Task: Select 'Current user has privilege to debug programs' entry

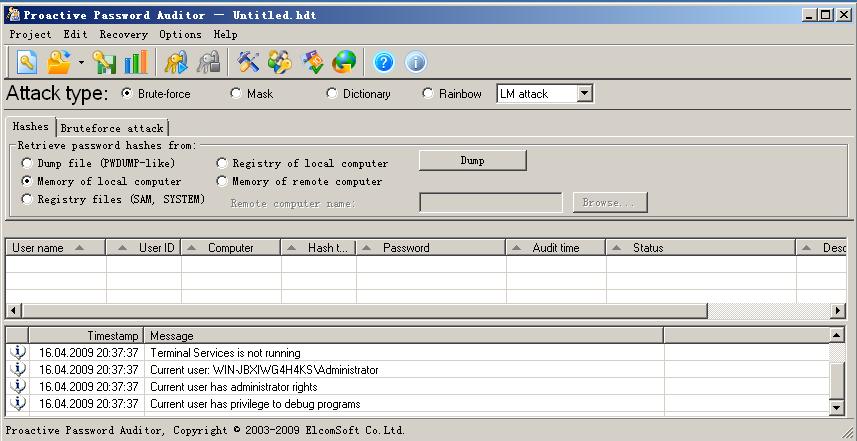Action: tap(419, 404)
